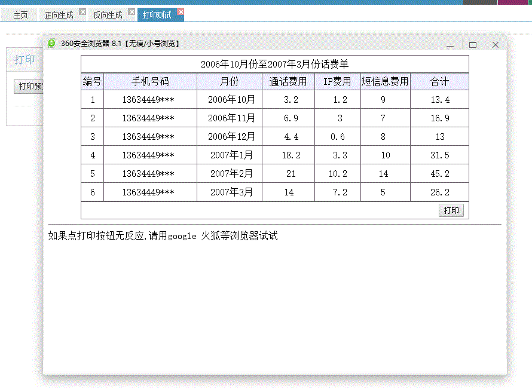Click the 通话费用 column header
This screenshot has height=392, width=532.
(288, 81)
